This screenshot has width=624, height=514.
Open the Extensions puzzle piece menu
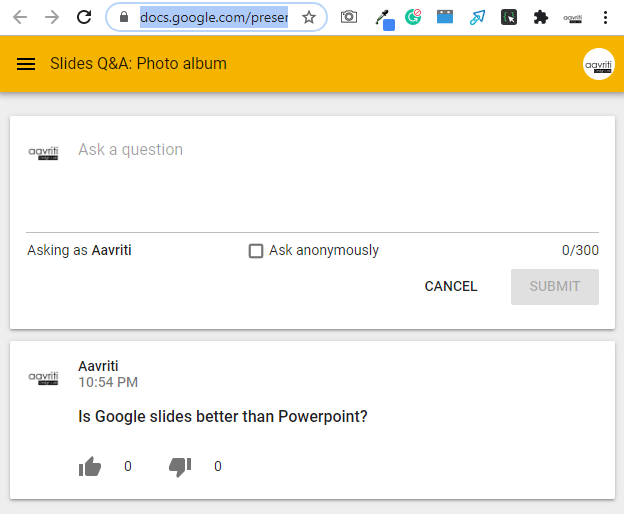541,17
